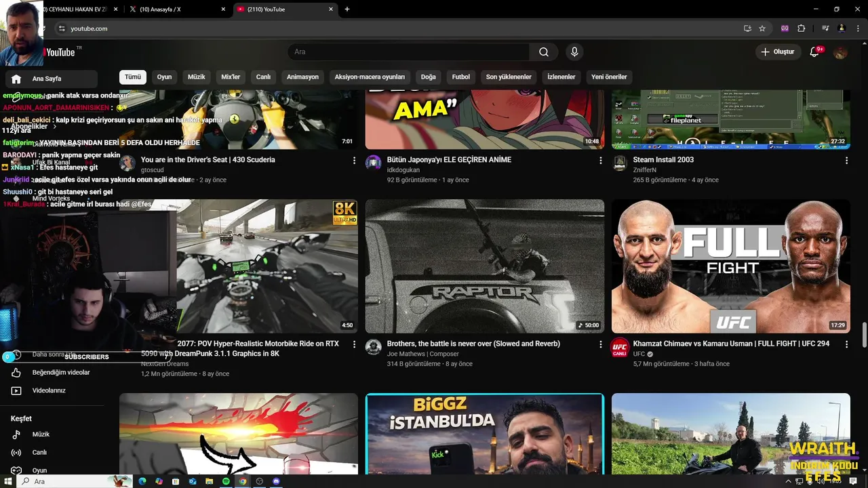
Task: Select the 'Son yüklenenler' filter chip
Action: coord(509,77)
